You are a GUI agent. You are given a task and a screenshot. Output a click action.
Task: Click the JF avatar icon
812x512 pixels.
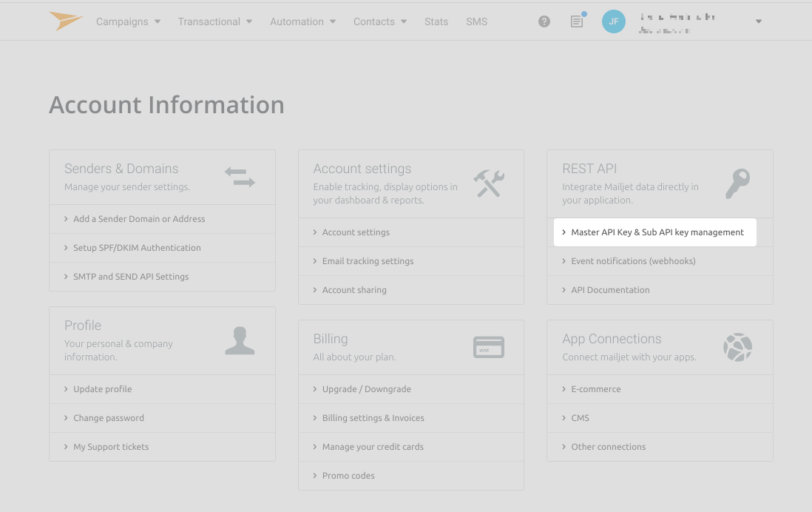613,21
